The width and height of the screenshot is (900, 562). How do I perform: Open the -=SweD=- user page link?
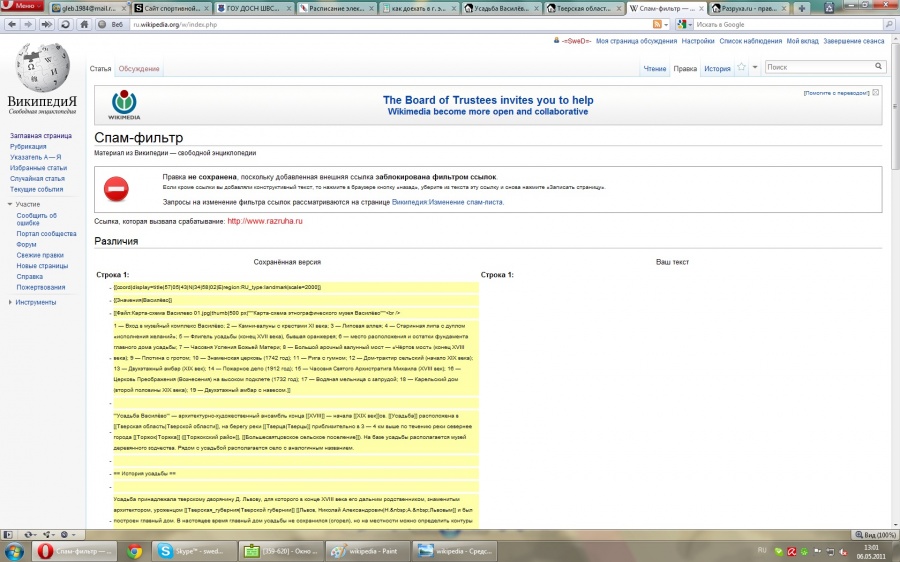tap(576, 41)
